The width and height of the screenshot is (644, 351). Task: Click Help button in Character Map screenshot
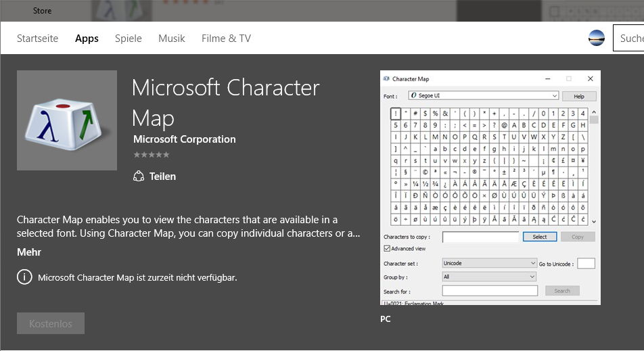pos(578,96)
